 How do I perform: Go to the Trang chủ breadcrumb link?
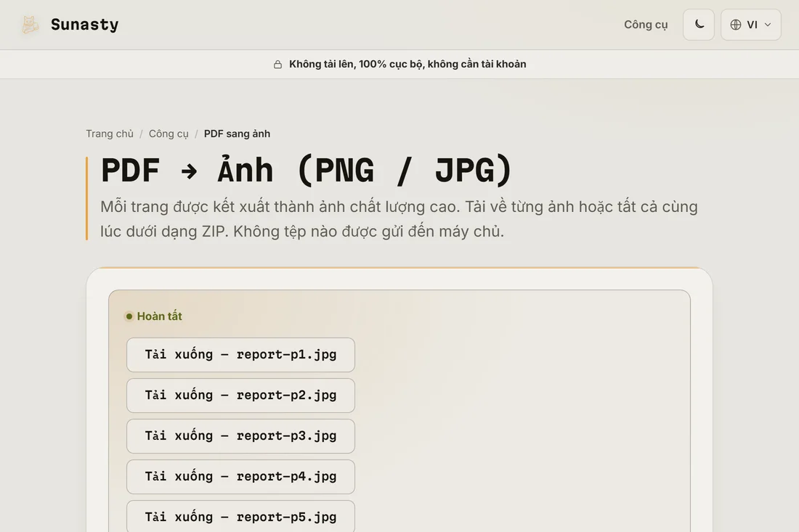pyautogui.click(x=110, y=134)
